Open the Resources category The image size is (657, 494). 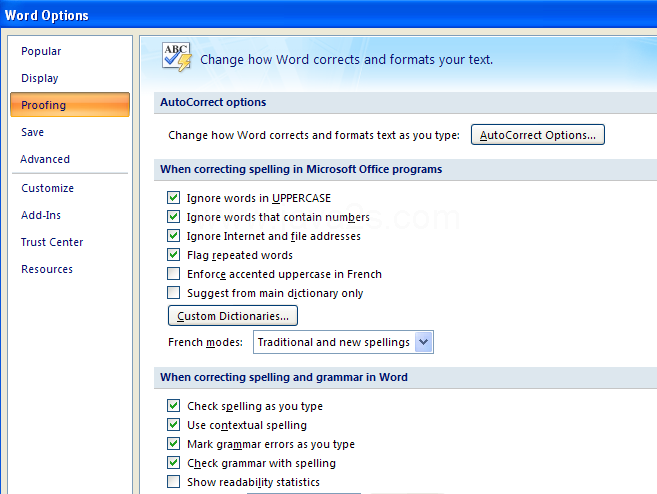[47, 269]
